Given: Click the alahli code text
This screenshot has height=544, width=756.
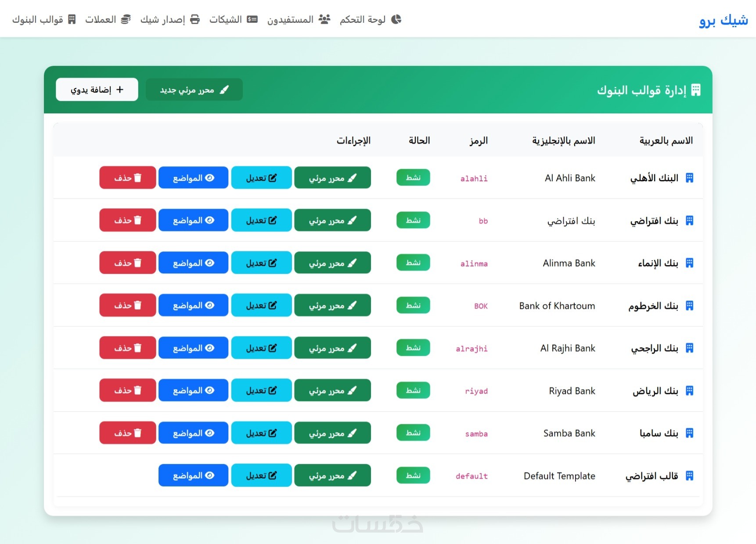Looking at the screenshot, I should 474,179.
